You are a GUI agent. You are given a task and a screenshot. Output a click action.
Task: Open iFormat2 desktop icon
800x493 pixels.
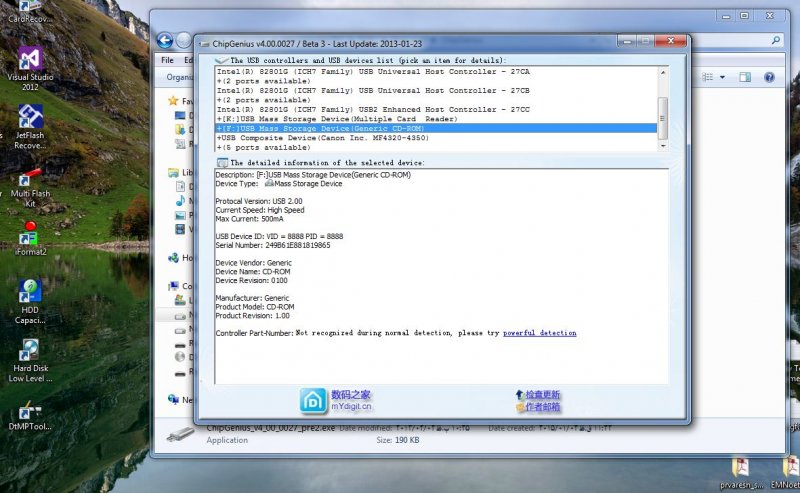pos(30,238)
